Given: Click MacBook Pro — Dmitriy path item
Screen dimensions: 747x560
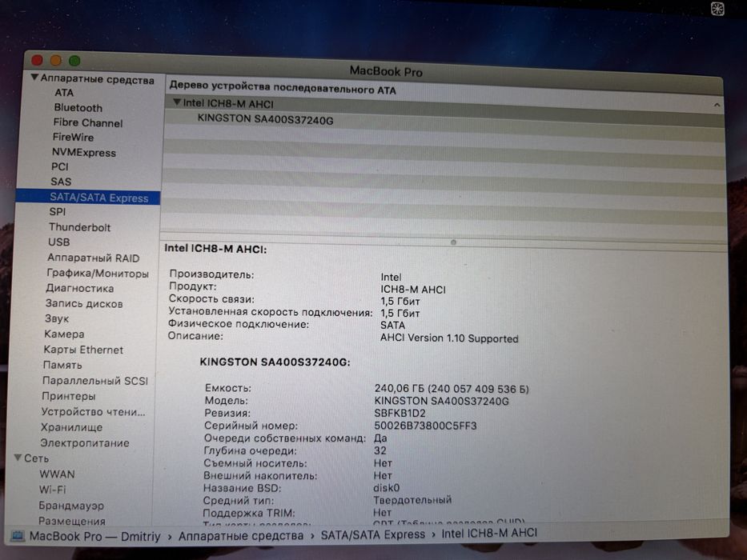Looking at the screenshot, I should (x=94, y=536).
